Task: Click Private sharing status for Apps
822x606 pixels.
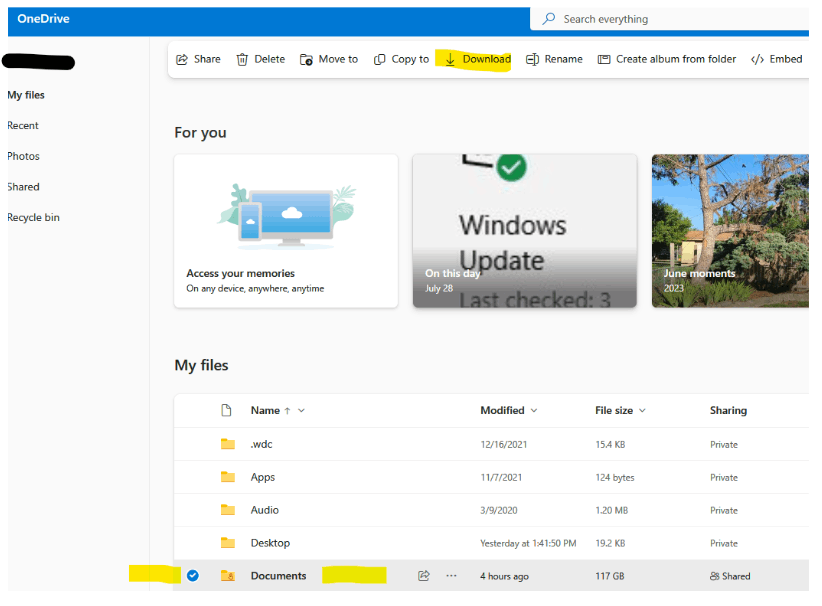Action: click(724, 478)
